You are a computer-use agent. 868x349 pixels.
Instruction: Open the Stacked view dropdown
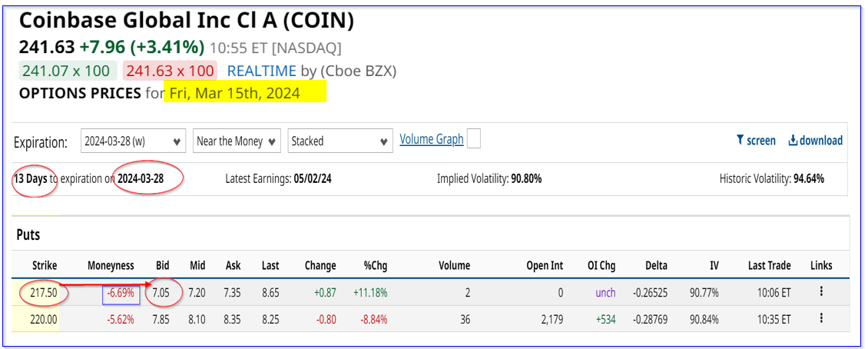pyautogui.click(x=343, y=141)
